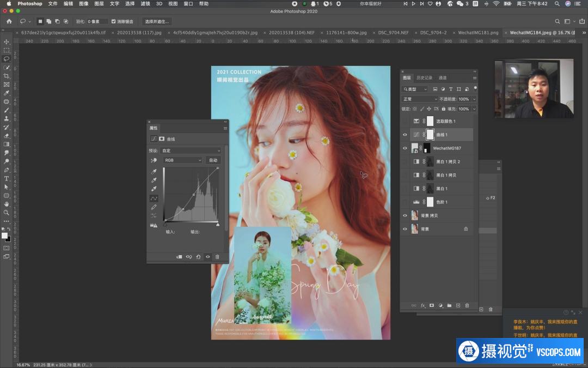Click the black point slider under the curve
The width and height of the screenshot is (588, 368).
[165, 225]
